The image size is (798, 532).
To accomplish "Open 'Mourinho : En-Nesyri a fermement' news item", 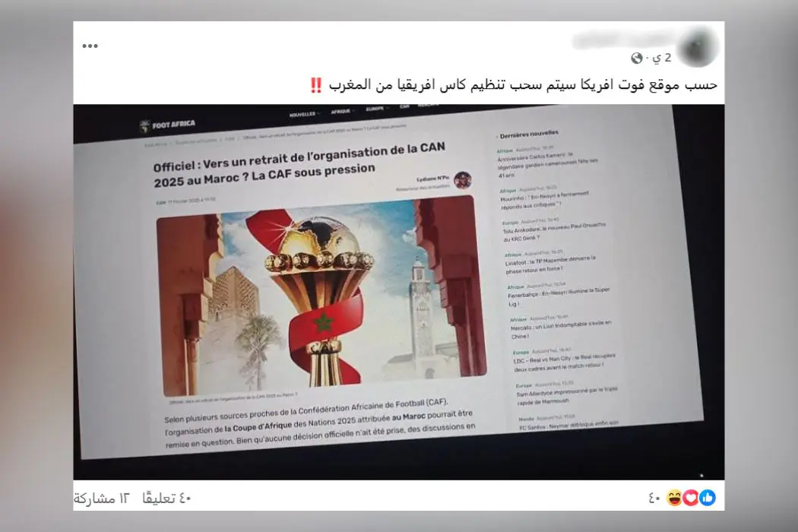I will click(x=545, y=198).
